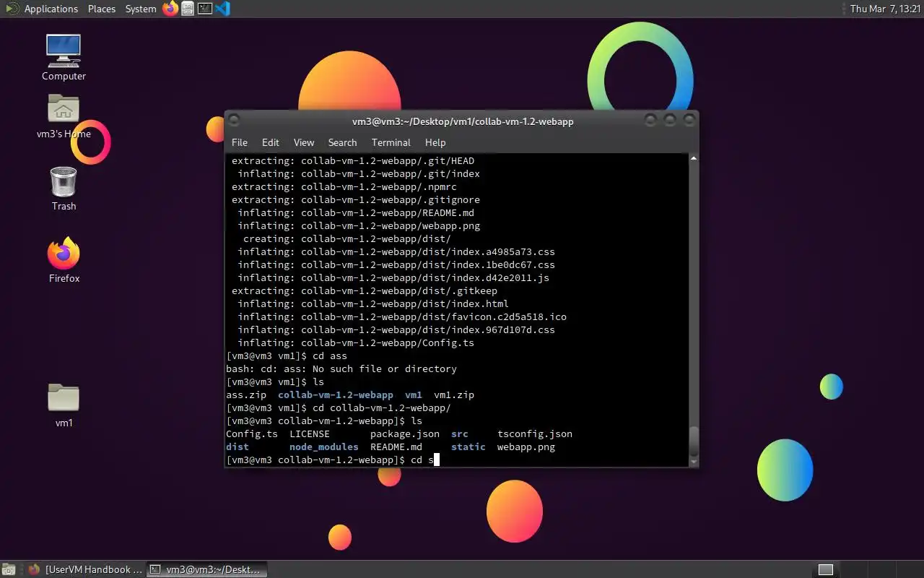Click the Show Desktop icon in bottom panel

pos(8,569)
